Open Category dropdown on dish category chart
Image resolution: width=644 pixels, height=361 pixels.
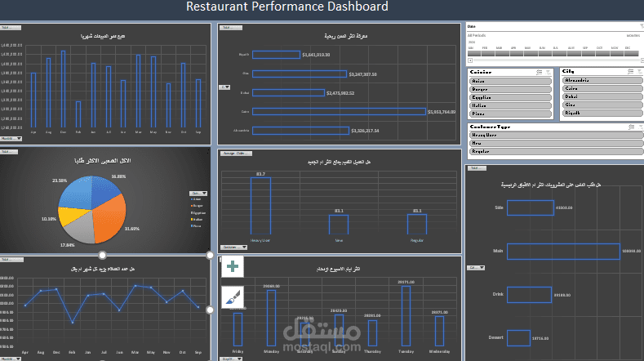(x=476, y=268)
